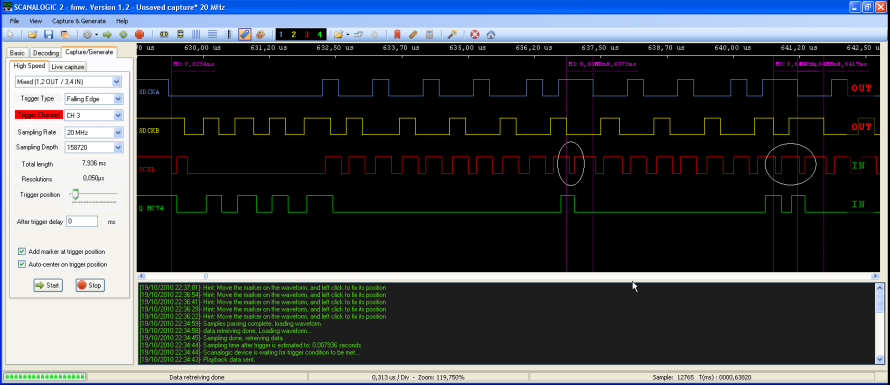
Task: Click the 'Data retreiving done' status text
Action: 197,377
